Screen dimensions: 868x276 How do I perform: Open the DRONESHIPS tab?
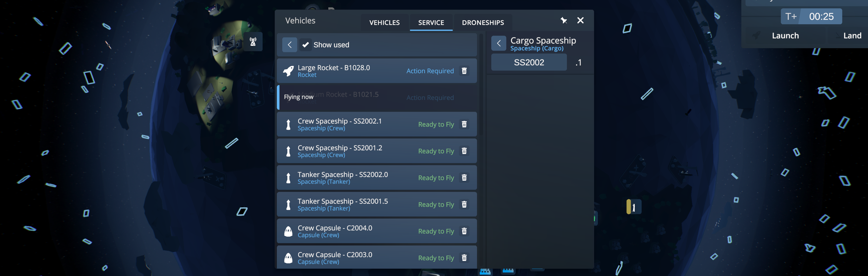click(x=483, y=22)
